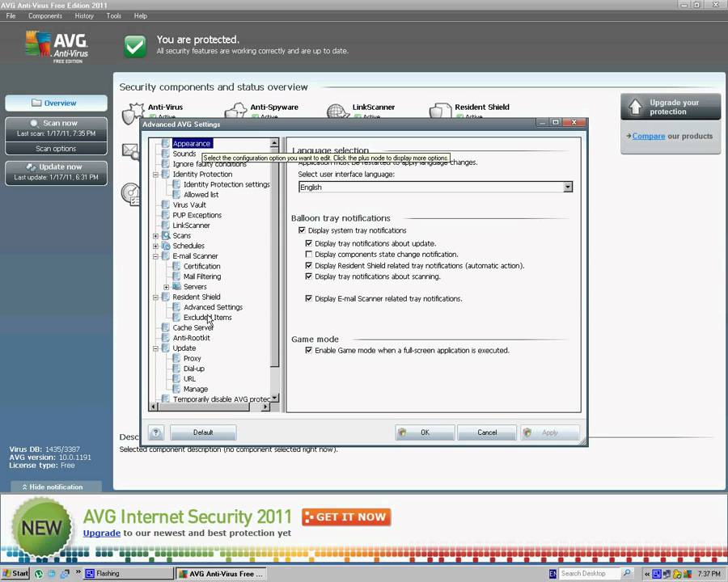The image size is (728, 582).
Task: Click the Cancel button
Action: click(487, 432)
